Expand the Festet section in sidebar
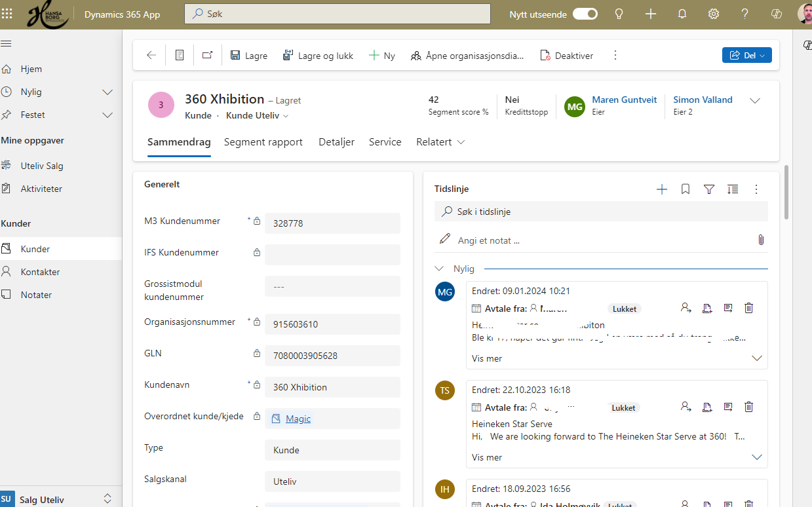 pyautogui.click(x=107, y=115)
